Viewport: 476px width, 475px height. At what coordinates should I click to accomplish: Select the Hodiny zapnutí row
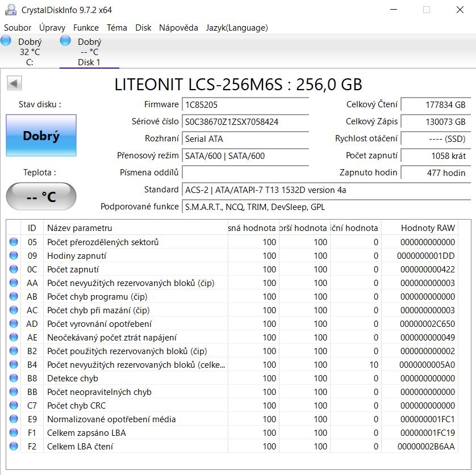click(x=232, y=255)
